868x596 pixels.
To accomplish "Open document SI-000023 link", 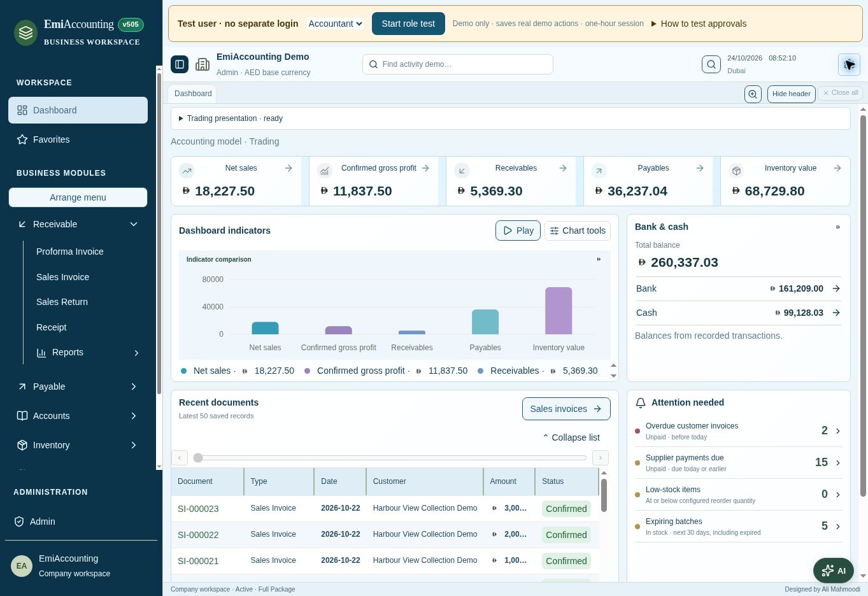I will [x=198, y=509].
